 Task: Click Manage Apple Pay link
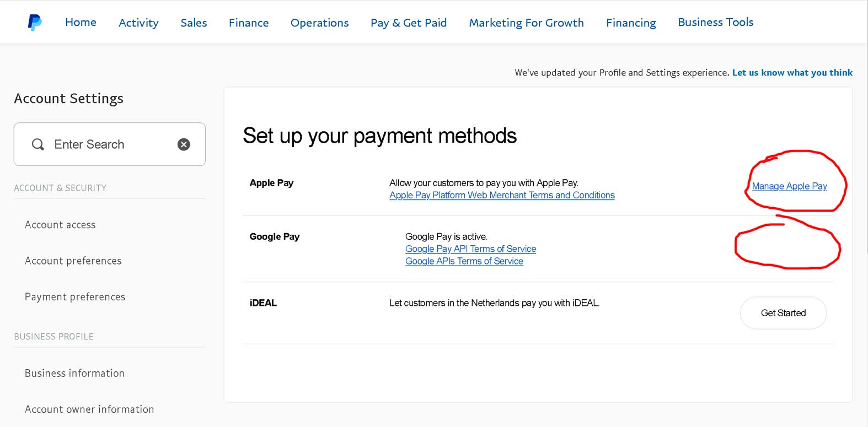tap(790, 186)
